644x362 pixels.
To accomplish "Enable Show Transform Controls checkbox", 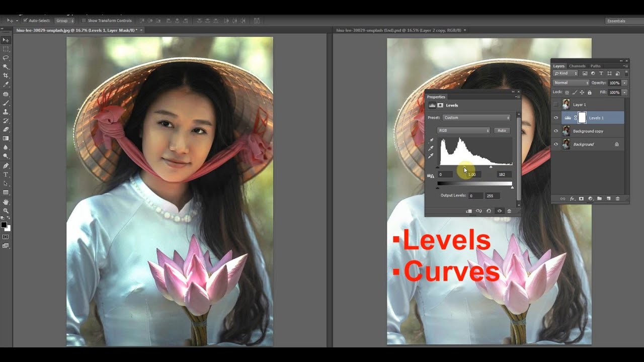I will pos(84,21).
